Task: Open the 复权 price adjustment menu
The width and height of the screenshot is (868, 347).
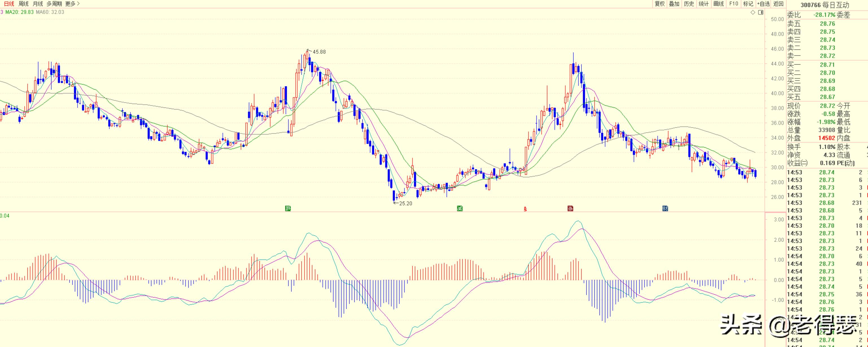Action: pyautogui.click(x=659, y=4)
